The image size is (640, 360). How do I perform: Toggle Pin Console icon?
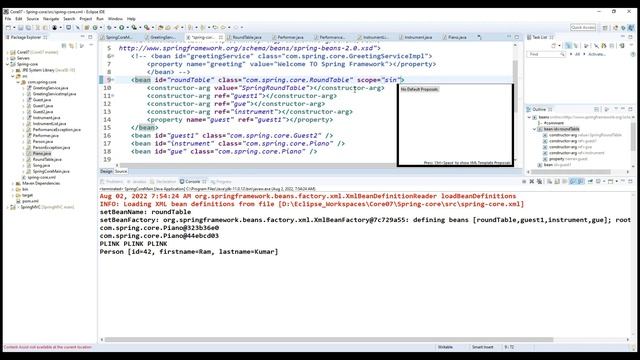pyautogui.click(x=590, y=181)
